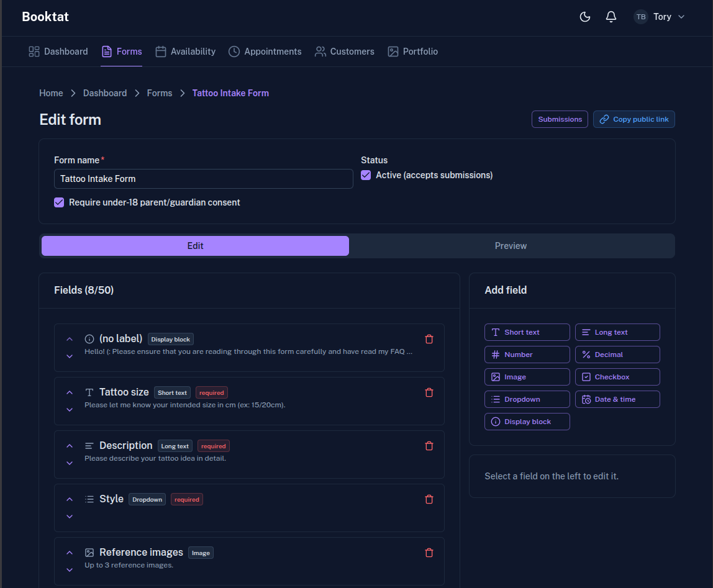Move Tattoo size field up
This screenshot has width=713, height=588.
(70, 392)
